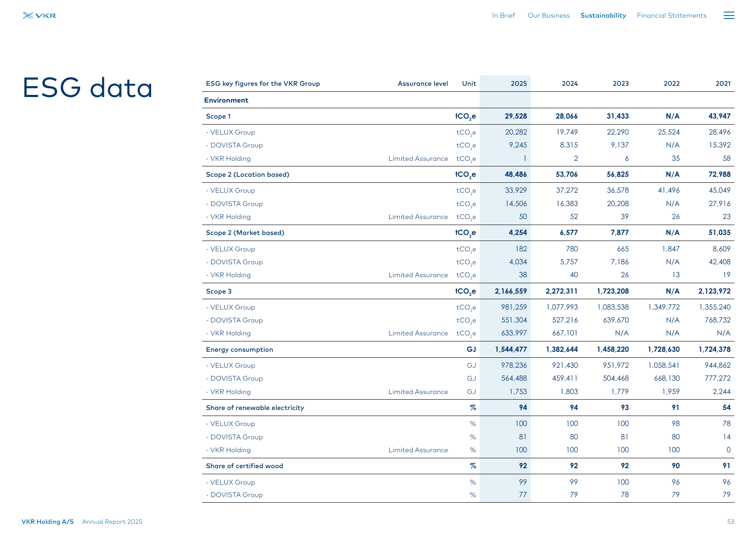Screen dimensions: 756x535
Task: Click Energy consumption value 1,544,477
Action: point(511,349)
